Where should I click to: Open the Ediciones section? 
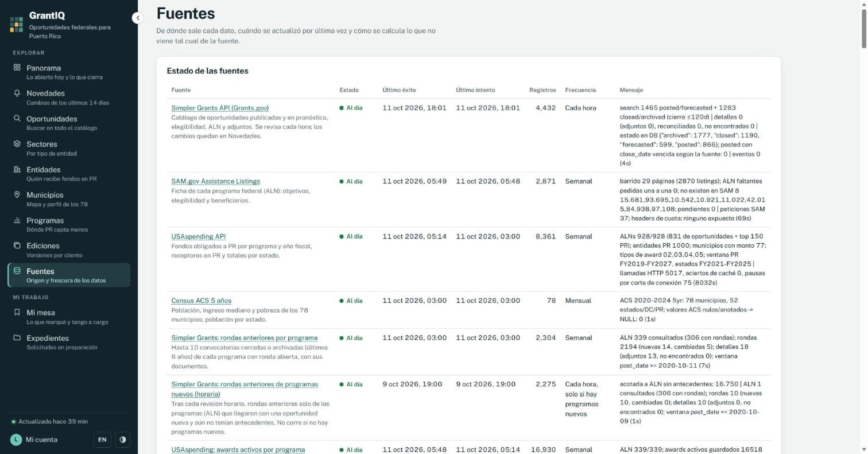(x=69, y=250)
